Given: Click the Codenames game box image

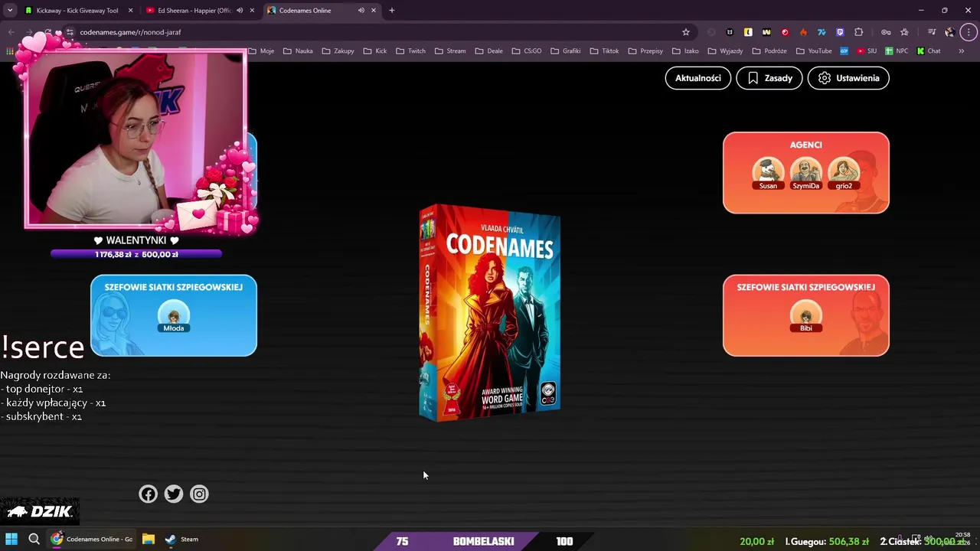Looking at the screenshot, I should (x=490, y=312).
